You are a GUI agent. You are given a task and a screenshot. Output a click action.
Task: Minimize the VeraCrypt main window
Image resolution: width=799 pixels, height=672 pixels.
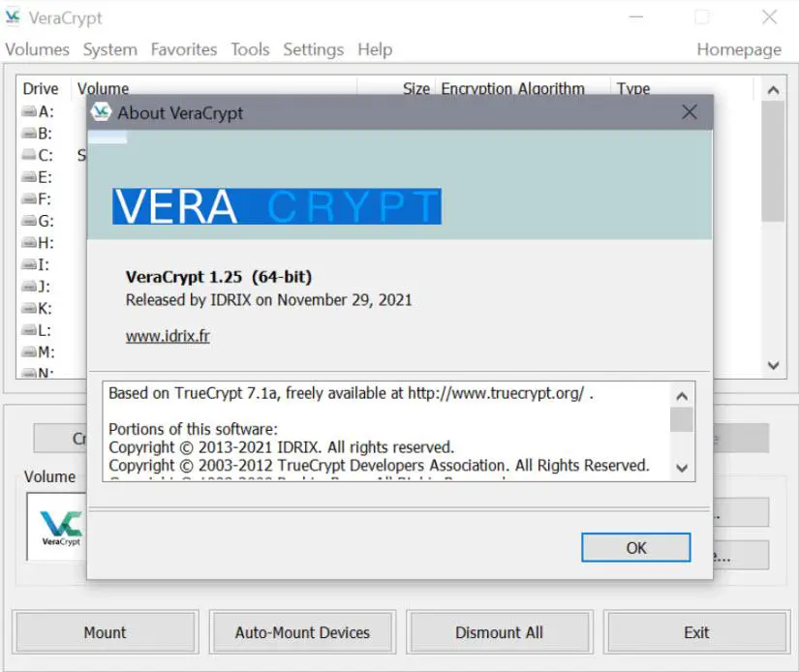(x=635, y=17)
